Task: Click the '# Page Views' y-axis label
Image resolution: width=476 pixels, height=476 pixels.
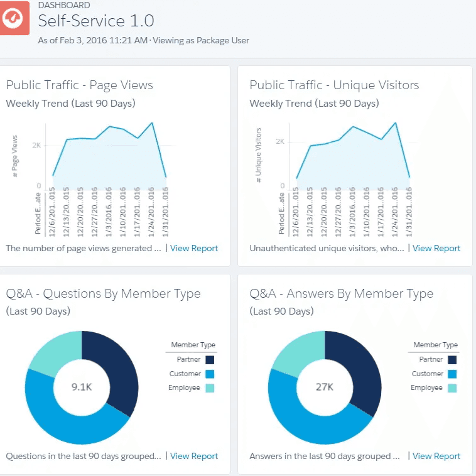Action: (x=14, y=156)
